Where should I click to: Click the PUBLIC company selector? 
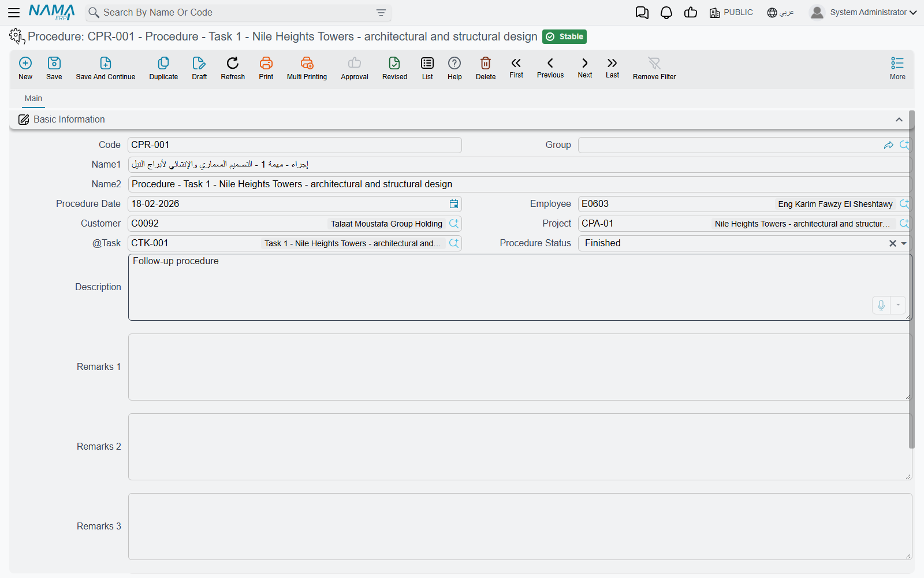click(731, 13)
